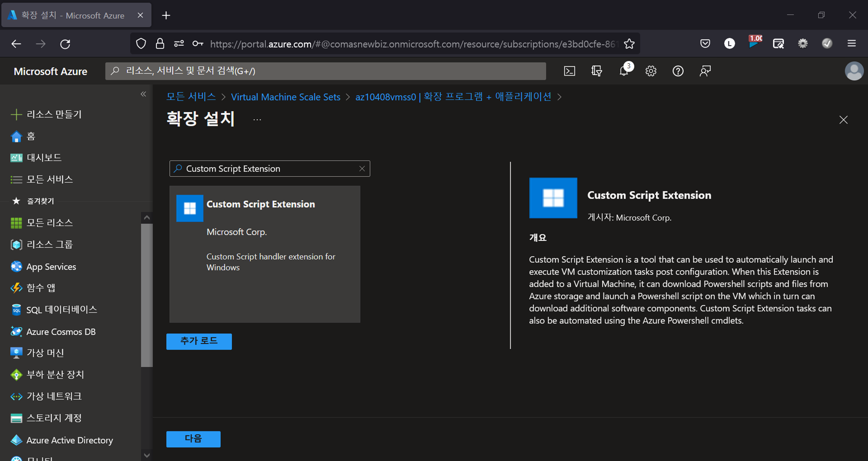The image size is (868, 461).
Task: Click the lock site info icon
Action: coord(160,44)
